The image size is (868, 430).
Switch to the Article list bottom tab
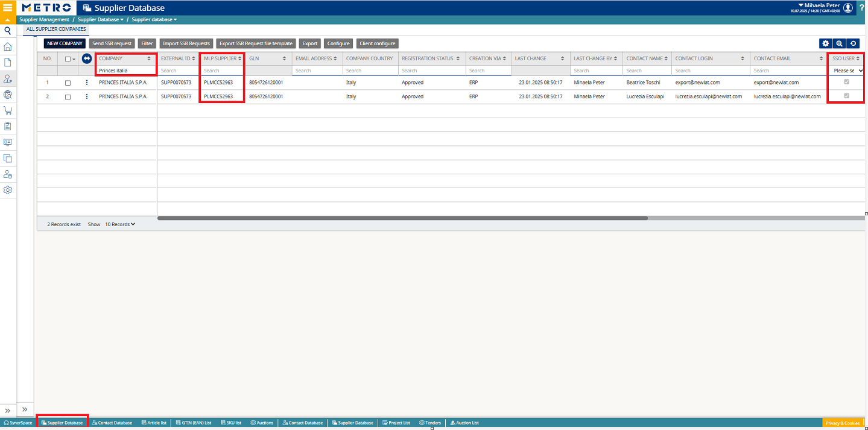coord(153,423)
